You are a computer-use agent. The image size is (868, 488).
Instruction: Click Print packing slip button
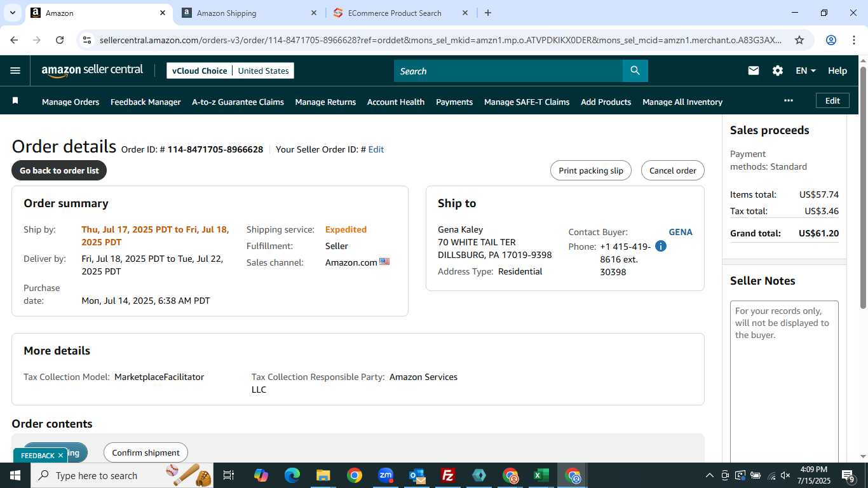(591, 170)
